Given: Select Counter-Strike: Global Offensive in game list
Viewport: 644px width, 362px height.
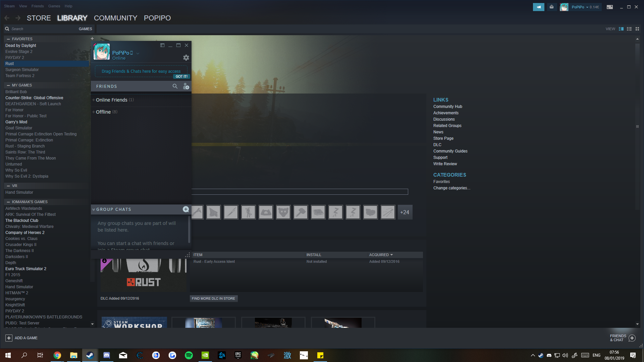Looking at the screenshot, I should (x=34, y=98).
